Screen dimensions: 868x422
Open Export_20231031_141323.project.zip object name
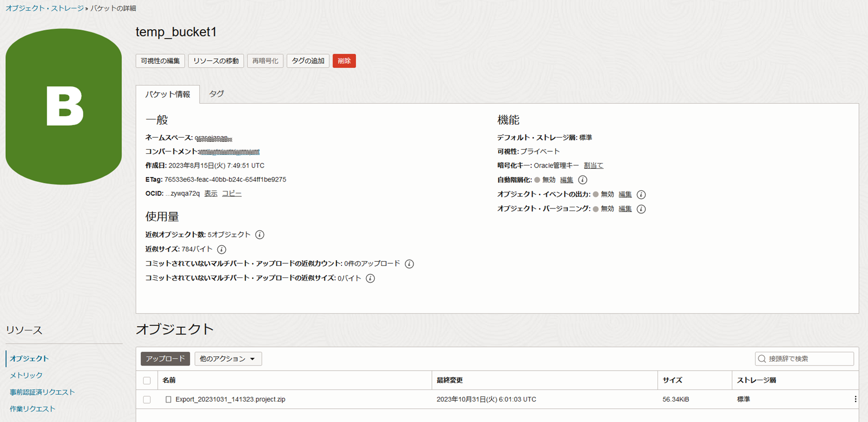(230, 399)
